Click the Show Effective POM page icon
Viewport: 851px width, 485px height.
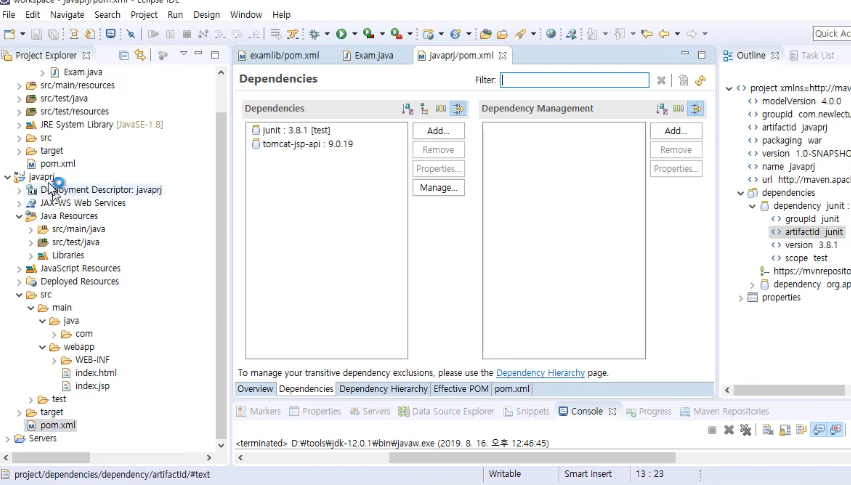pos(683,80)
